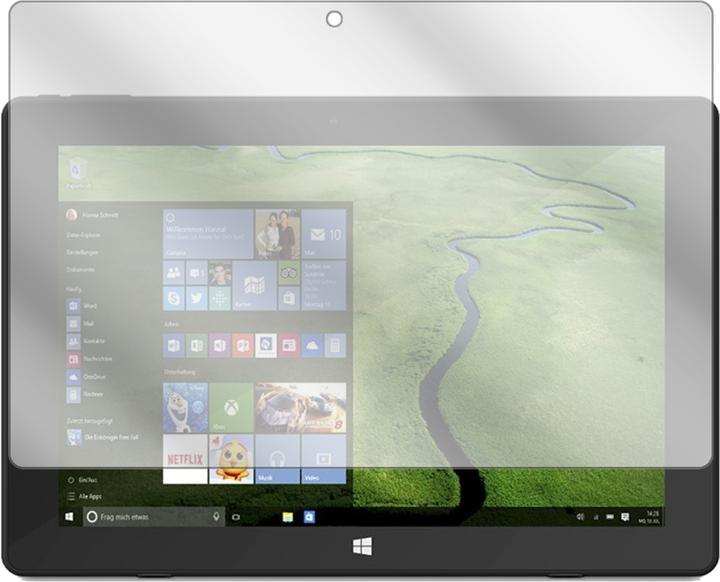Launch the Excel tile in Arbeit group
Viewport: 720px width, 582px height.
pyautogui.click(x=197, y=345)
